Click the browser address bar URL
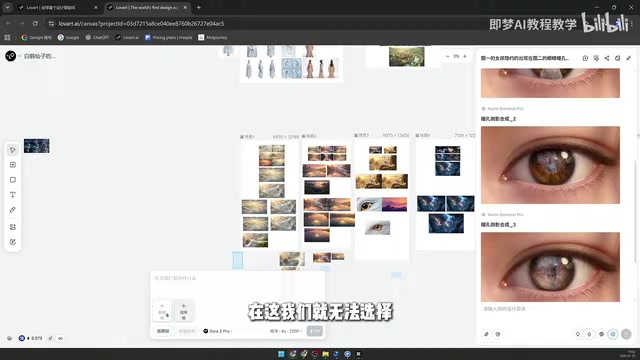The width and height of the screenshot is (640, 360). pyautogui.click(x=141, y=24)
